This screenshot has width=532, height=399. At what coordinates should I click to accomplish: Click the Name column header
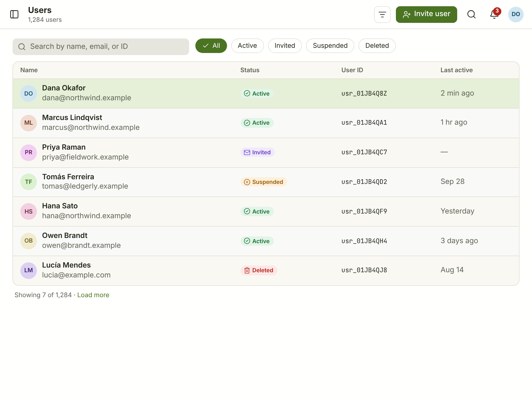click(x=29, y=70)
